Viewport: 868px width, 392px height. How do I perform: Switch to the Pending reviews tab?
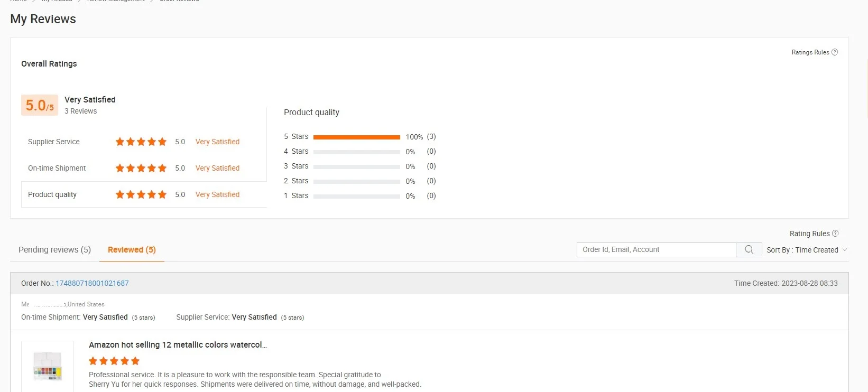point(54,250)
